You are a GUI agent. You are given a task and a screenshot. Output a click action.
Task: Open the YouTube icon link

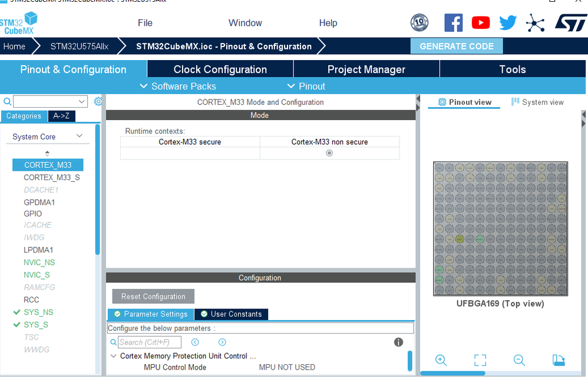[481, 22]
